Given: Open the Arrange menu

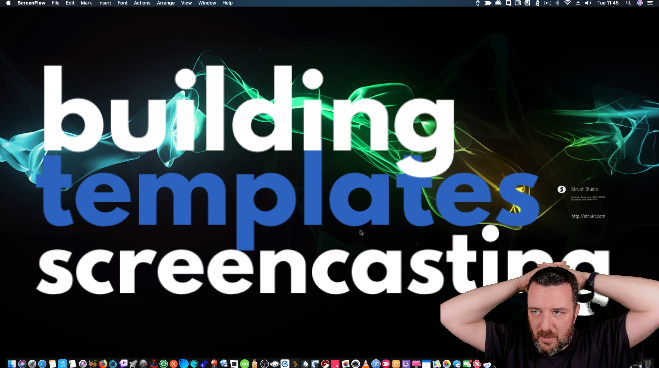Looking at the screenshot, I should pyautogui.click(x=166, y=3).
